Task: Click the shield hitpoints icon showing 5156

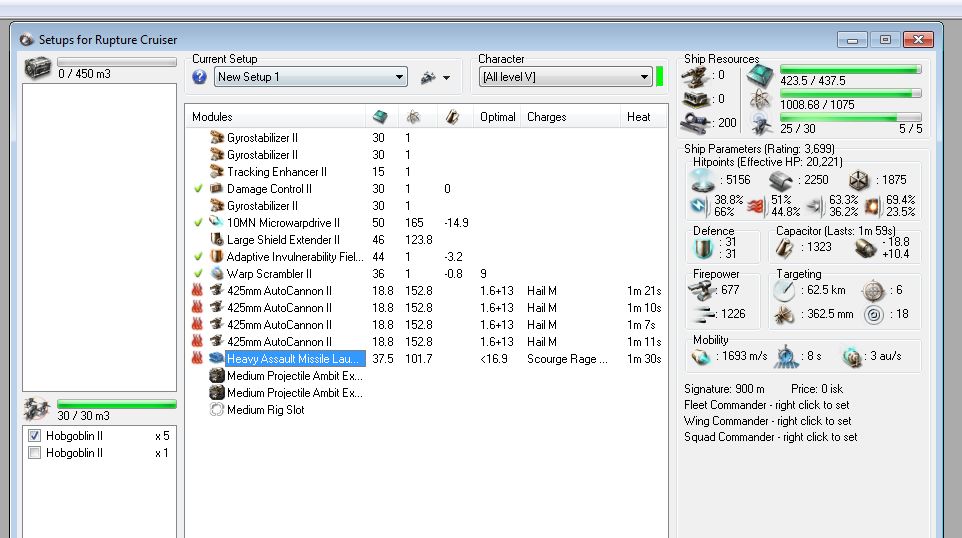Action: click(701, 180)
